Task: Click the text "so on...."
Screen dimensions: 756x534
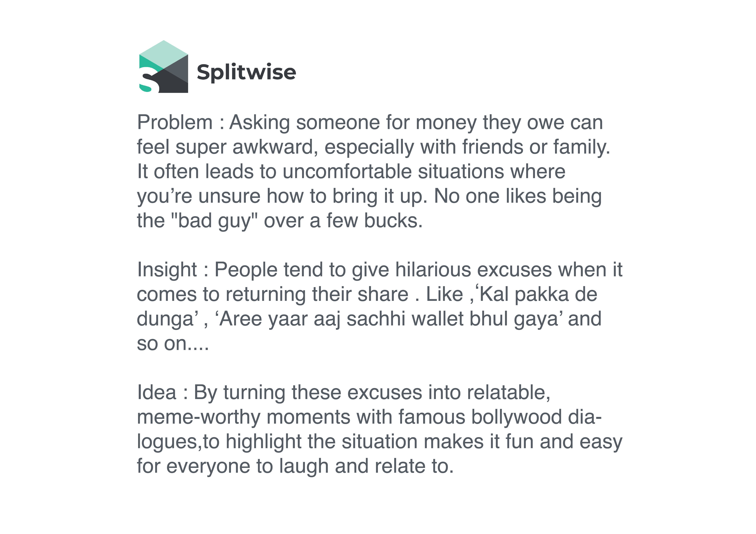Action: (x=173, y=344)
